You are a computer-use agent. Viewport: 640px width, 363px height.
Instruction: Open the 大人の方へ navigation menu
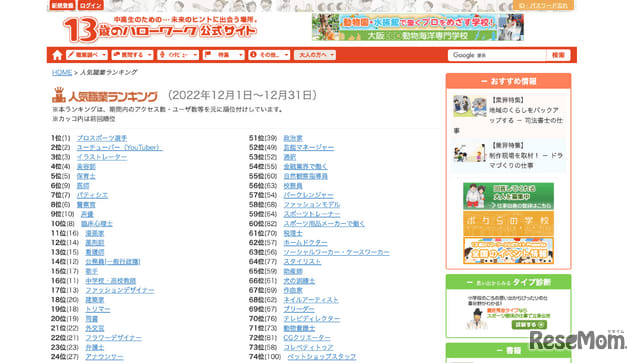315,55
